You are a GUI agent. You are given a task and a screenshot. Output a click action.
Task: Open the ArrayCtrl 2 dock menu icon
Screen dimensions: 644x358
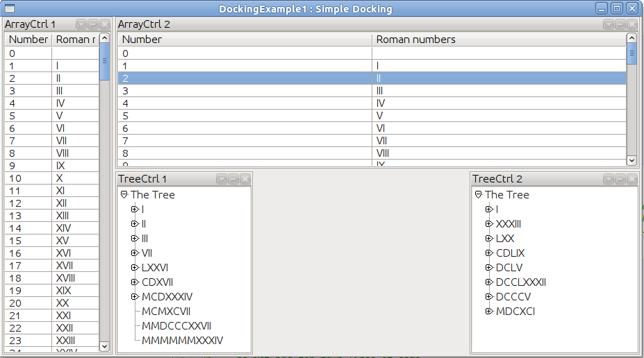coord(609,24)
